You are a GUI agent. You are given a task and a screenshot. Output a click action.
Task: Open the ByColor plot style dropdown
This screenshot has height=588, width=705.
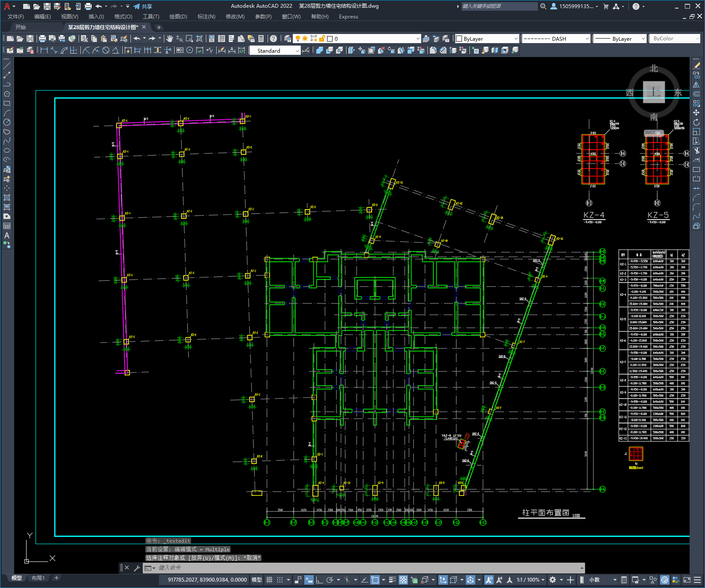675,39
